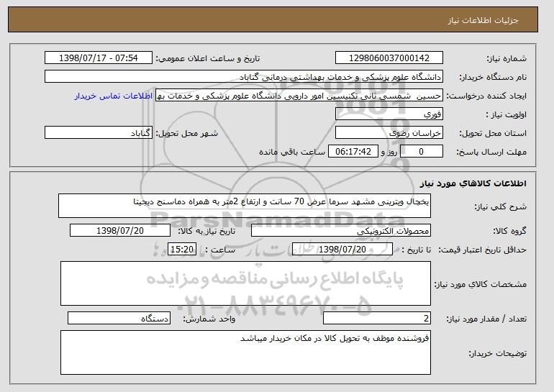
Task: Select the buyer organization name field
Action: tap(244, 77)
